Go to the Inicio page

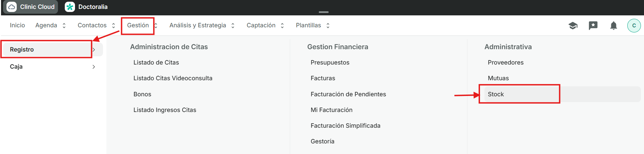(17, 26)
